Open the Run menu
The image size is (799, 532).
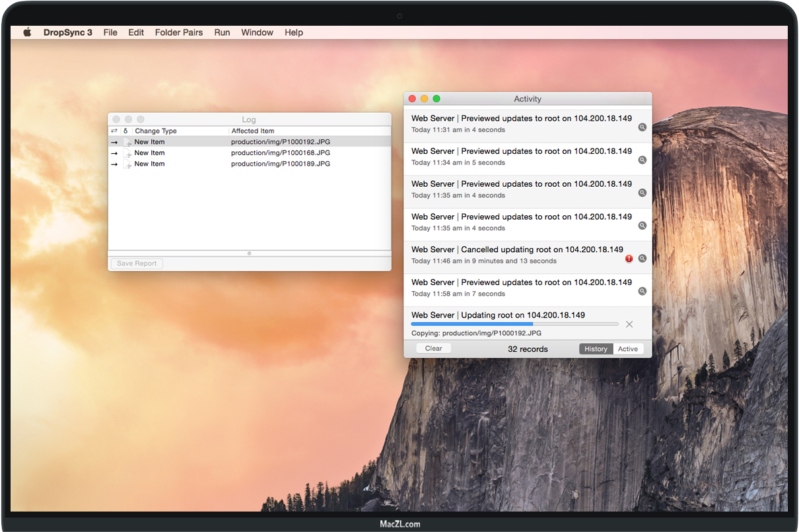click(x=222, y=32)
